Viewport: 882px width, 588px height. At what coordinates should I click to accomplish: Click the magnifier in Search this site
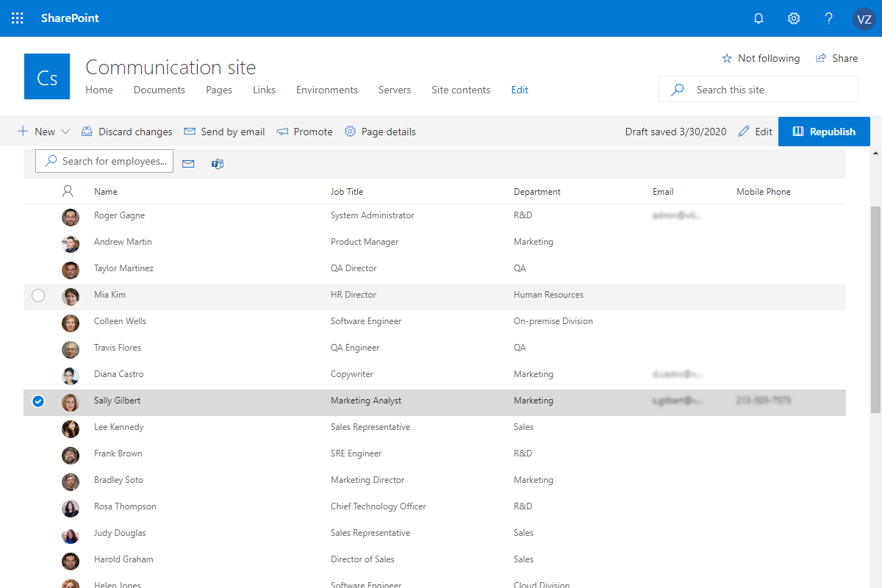[676, 89]
